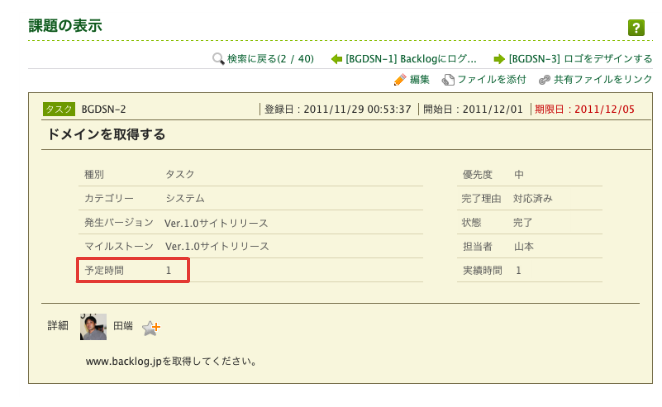
Task: Click the chain link shared-file icon
Action: pyautogui.click(x=545, y=79)
